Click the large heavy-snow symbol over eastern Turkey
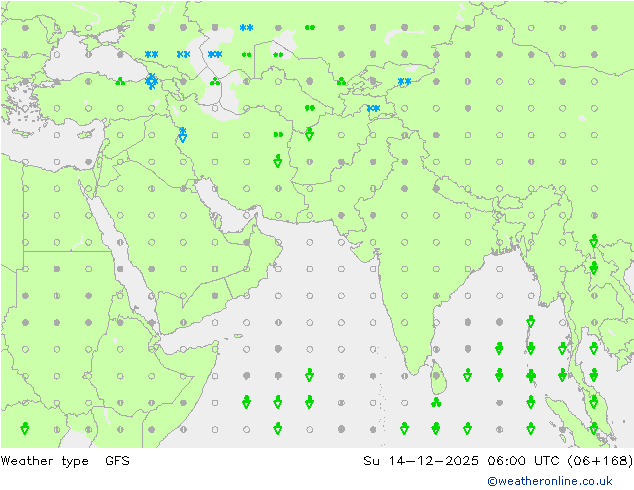Viewport: 634px width, 490px height. coord(151,80)
